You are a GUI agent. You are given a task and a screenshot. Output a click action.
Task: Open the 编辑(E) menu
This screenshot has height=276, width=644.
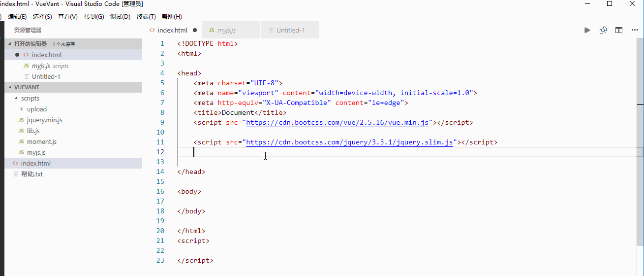click(17, 17)
